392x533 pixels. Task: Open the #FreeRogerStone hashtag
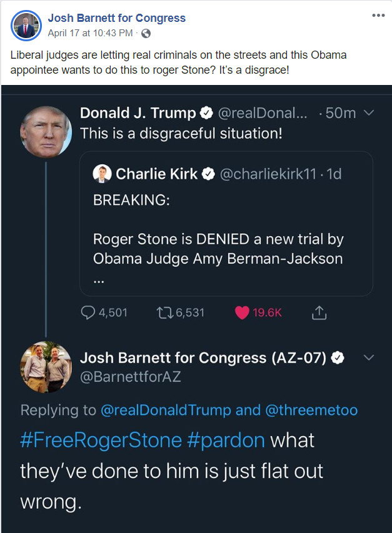100,440
